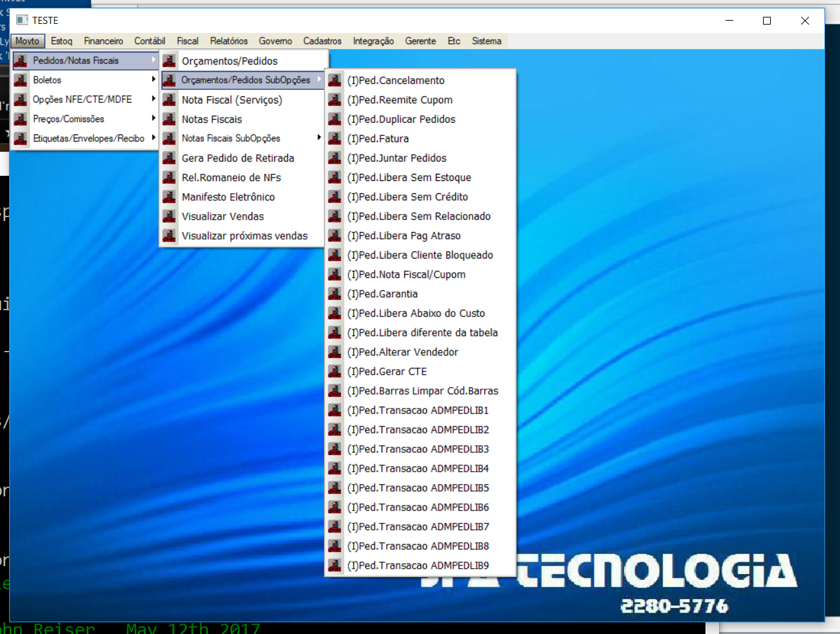Expand Notas Fiscais SubOpções submenu arrow

(319, 138)
